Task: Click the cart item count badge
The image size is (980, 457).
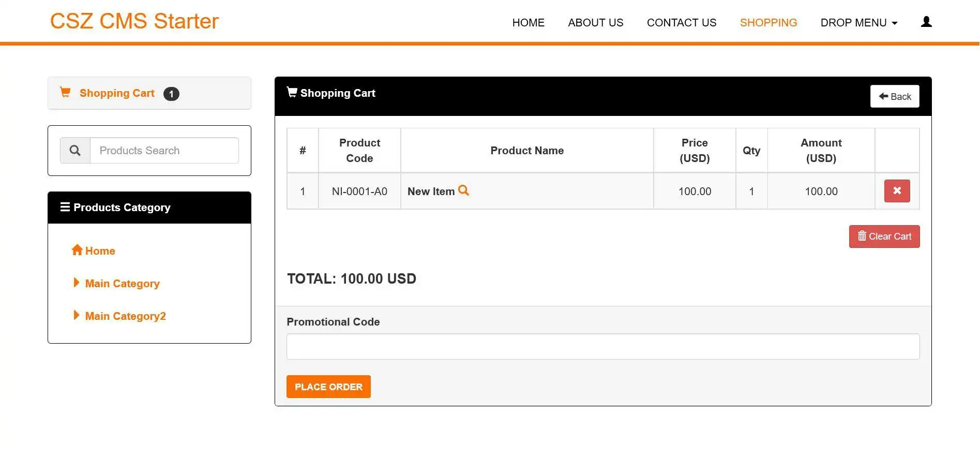Action: pos(171,94)
